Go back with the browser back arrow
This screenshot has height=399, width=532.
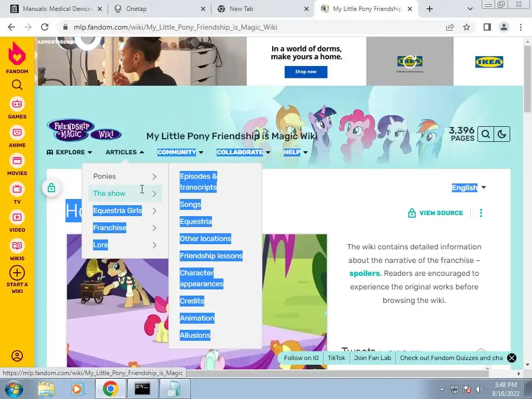pyautogui.click(x=11, y=27)
